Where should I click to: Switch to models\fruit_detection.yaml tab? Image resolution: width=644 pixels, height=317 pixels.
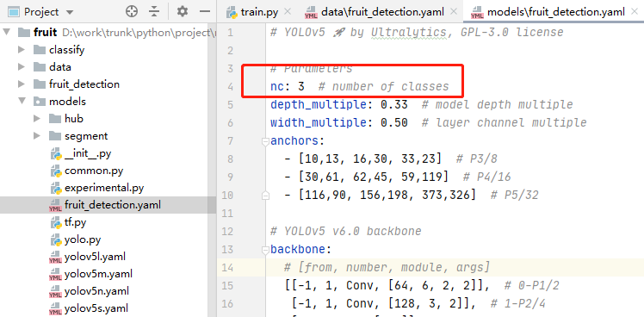(556, 12)
